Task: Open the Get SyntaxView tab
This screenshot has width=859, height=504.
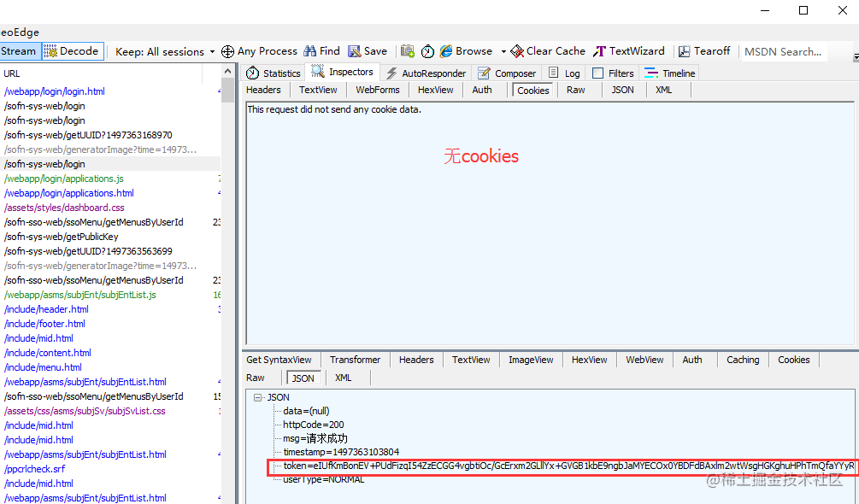Action: (279, 360)
